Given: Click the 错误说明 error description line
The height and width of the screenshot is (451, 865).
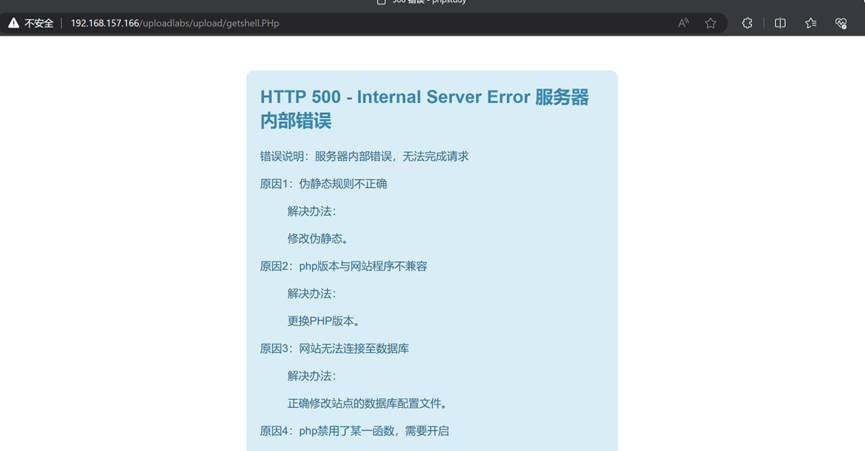Looking at the screenshot, I should coord(364,157).
